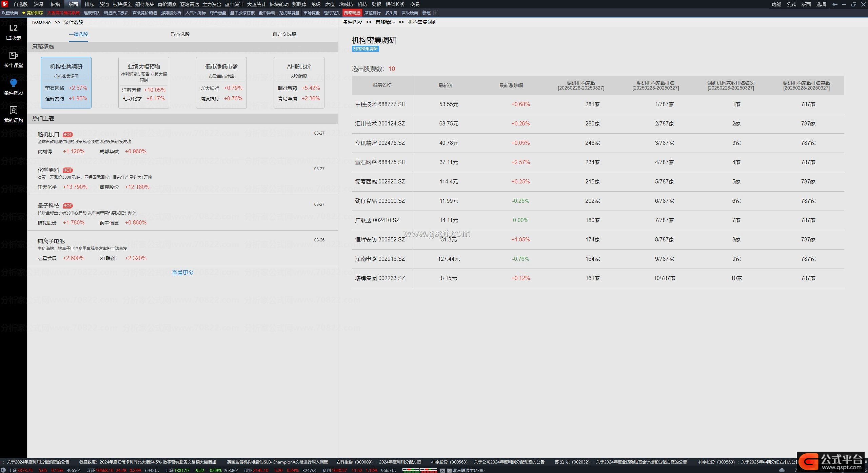Screen dimensions: 868x473
Task: Click the red app logo icon
Action: point(5,4)
